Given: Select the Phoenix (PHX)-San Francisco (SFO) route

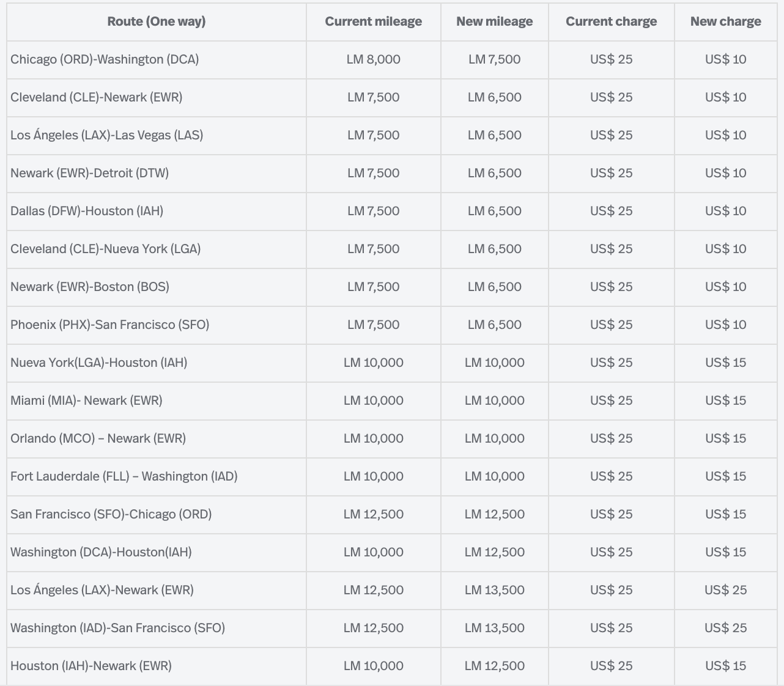Looking at the screenshot, I should [110, 325].
